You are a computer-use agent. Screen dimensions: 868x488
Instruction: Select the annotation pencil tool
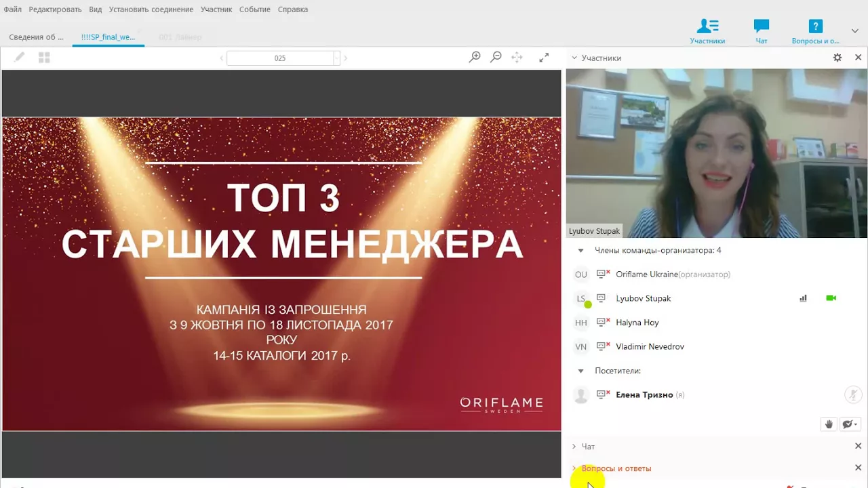coord(20,58)
